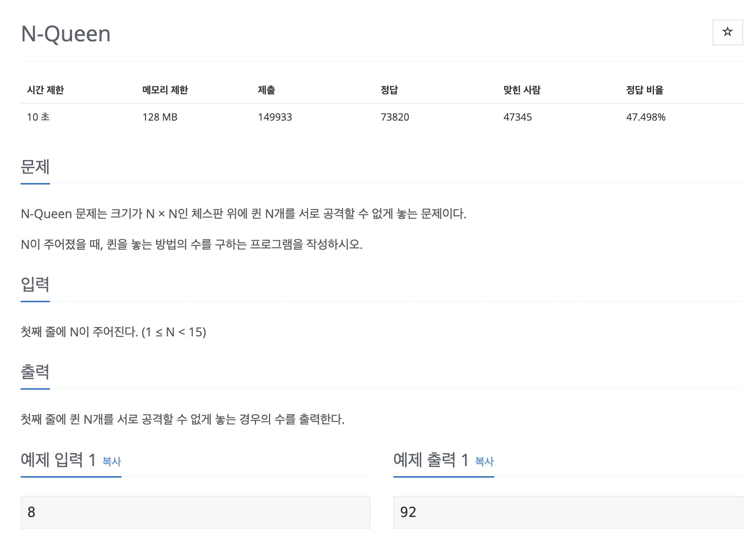Click the 정답 비율 column header
The width and height of the screenshot is (756, 542).
pyautogui.click(x=645, y=90)
